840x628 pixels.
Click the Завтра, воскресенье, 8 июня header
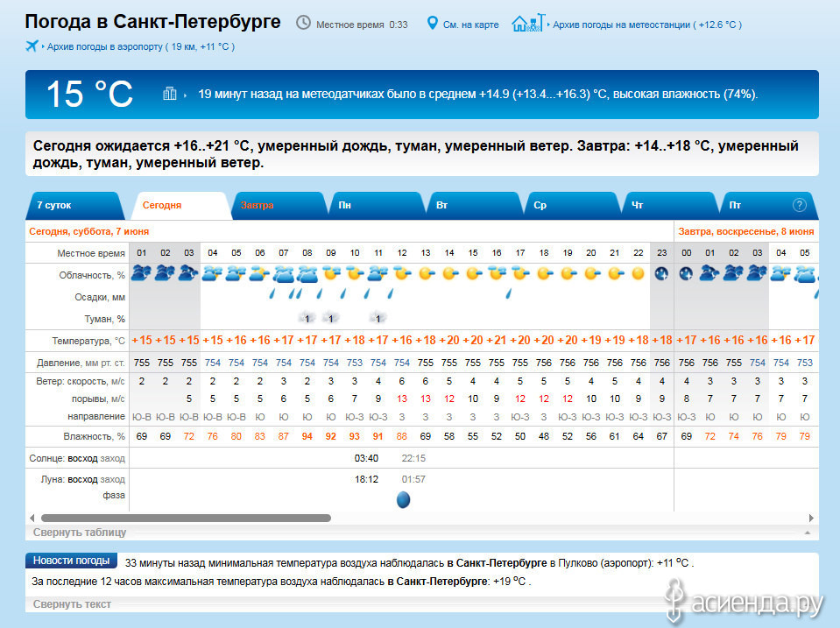click(x=746, y=231)
